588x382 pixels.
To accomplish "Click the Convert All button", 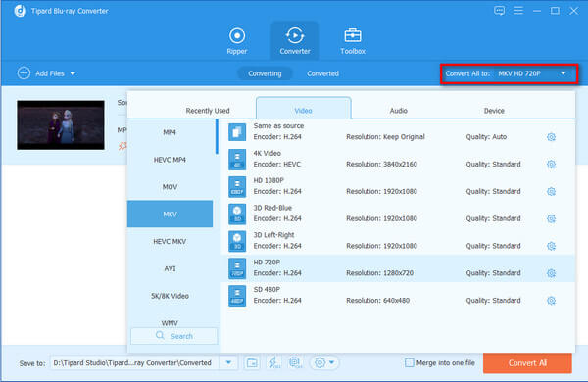I will tap(527, 362).
